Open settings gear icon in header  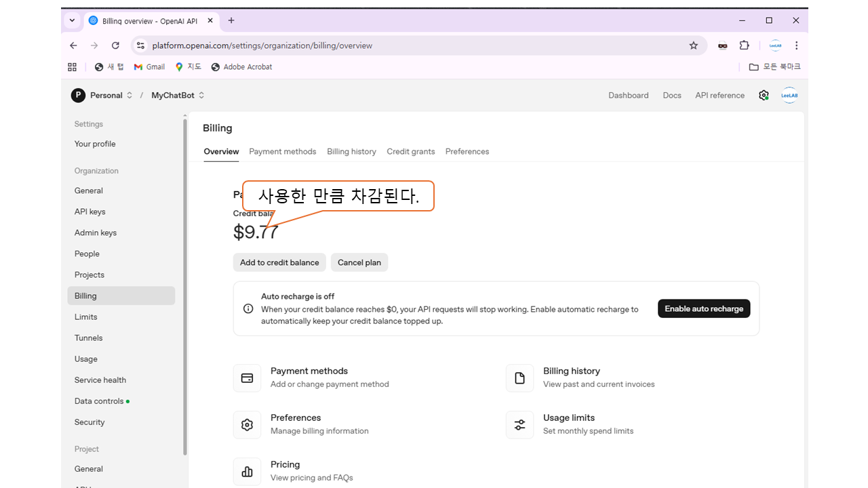[x=764, y=96]
